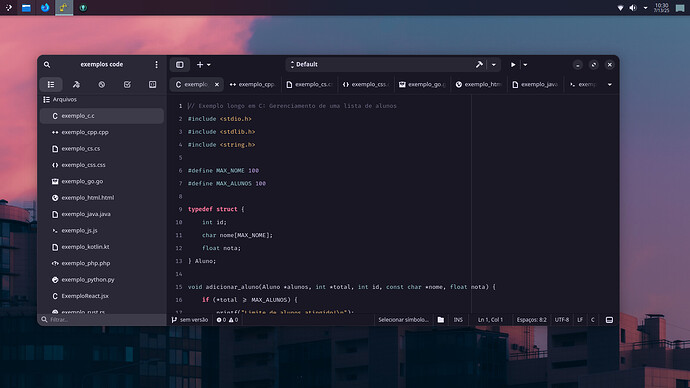Toggle the INS insert mode indicator
Screen dimensions: 690x388
coord(458,320)
